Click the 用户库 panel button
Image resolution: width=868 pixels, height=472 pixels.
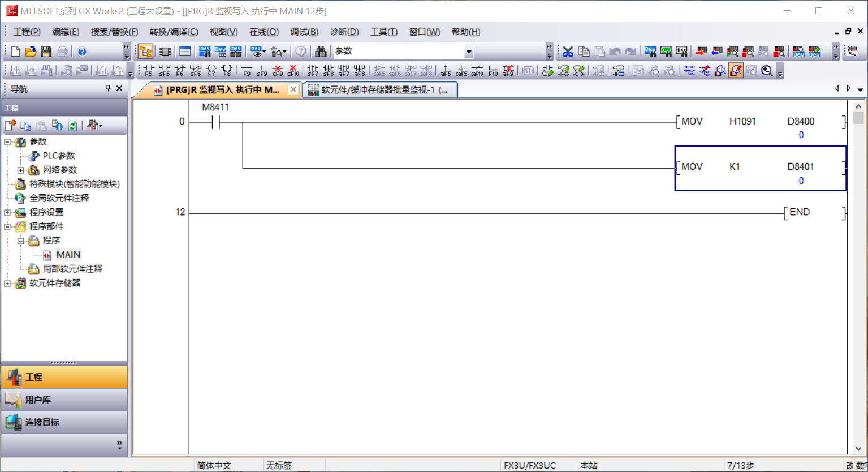click(x=64, y=400)
